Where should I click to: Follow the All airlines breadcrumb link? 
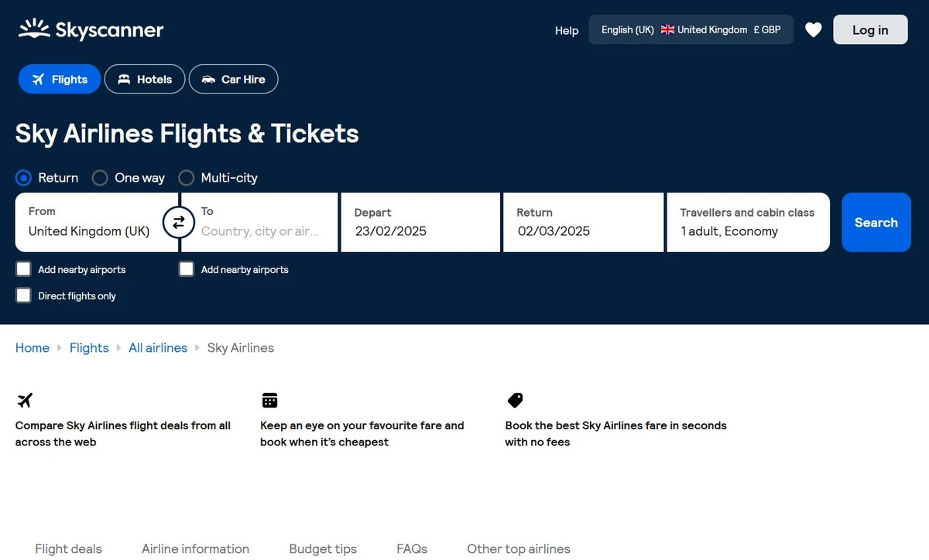click(x=158, y=348)
